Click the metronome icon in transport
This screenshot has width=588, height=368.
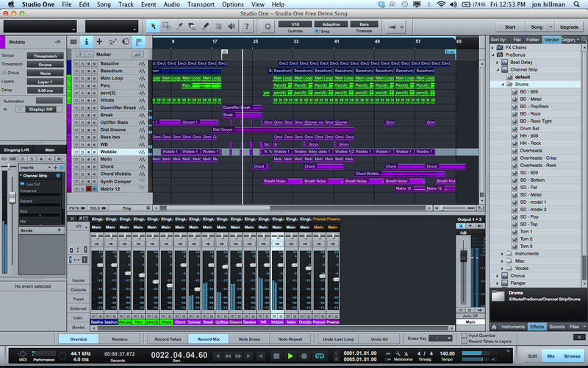pyautogui.click(x=406, y=354)
